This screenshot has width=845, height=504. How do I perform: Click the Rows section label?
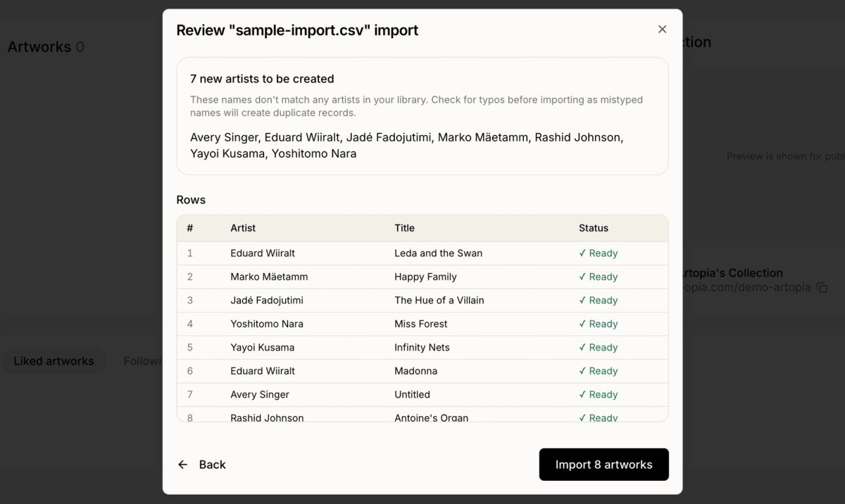tap(191, 200)
